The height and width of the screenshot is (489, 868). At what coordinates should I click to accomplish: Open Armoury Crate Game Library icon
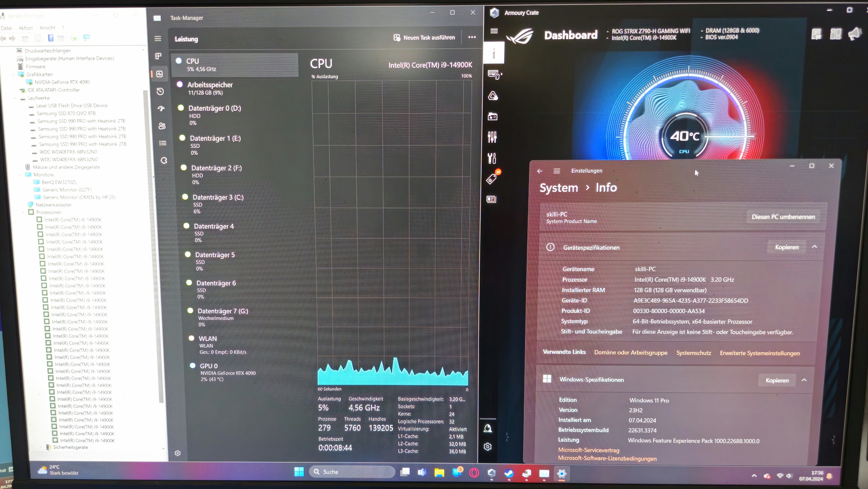coord(492,117)
